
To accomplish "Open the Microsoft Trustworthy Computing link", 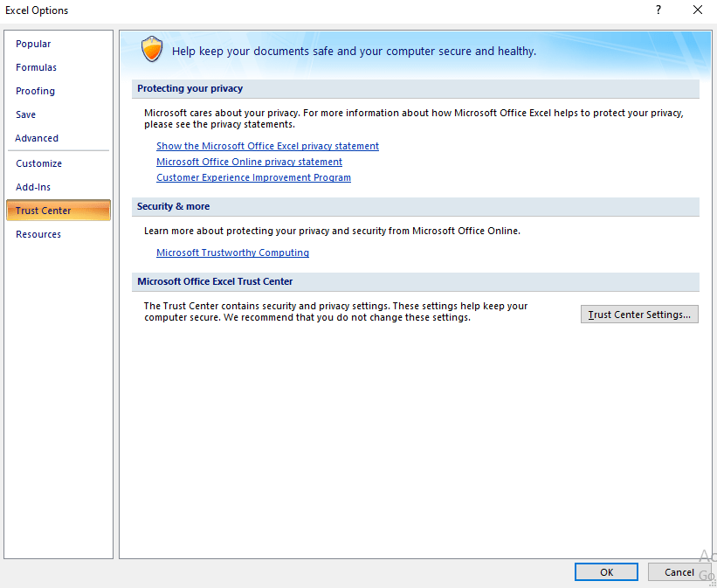I will coord(232,252).
